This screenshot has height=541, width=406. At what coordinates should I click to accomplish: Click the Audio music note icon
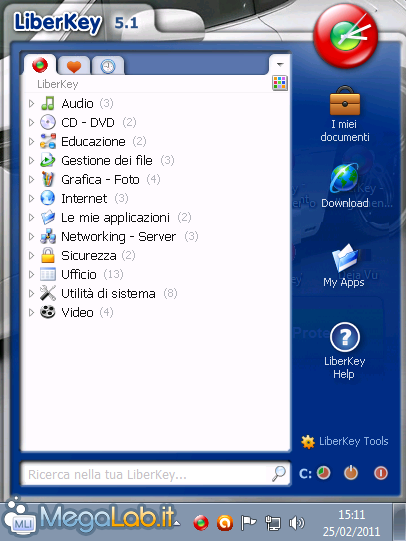coord(48,103)
